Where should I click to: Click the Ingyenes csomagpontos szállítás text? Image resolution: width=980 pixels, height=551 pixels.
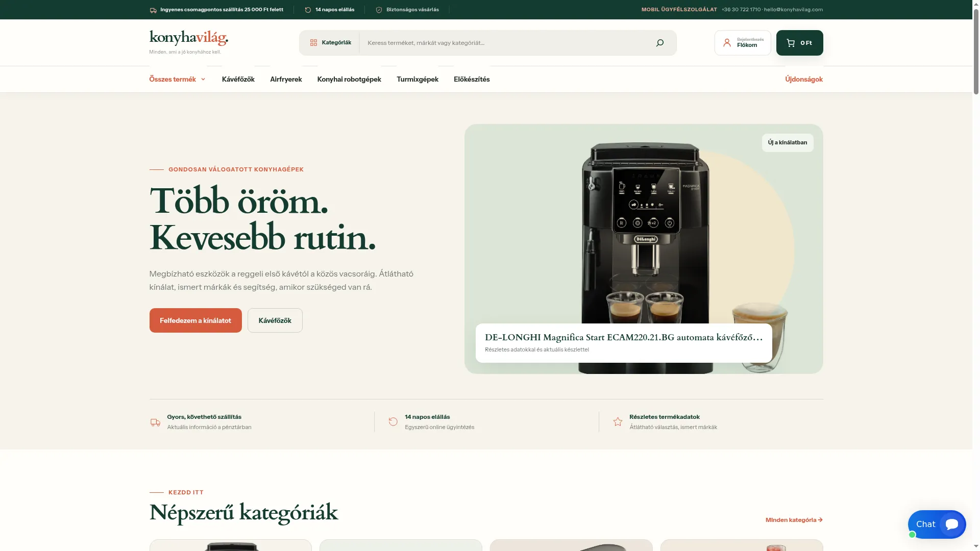pos(222,10)
